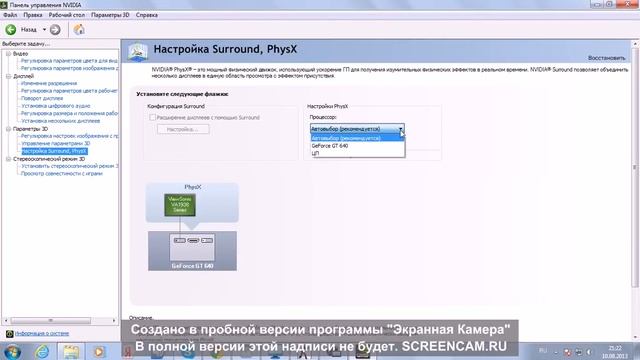
Task: Open Информация о системе link
Action: point(42,333)
